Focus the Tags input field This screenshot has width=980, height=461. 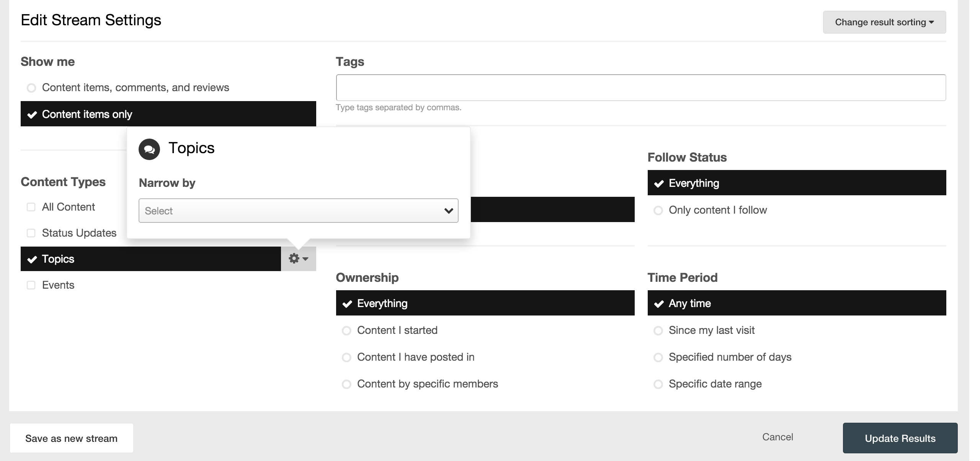641,88
